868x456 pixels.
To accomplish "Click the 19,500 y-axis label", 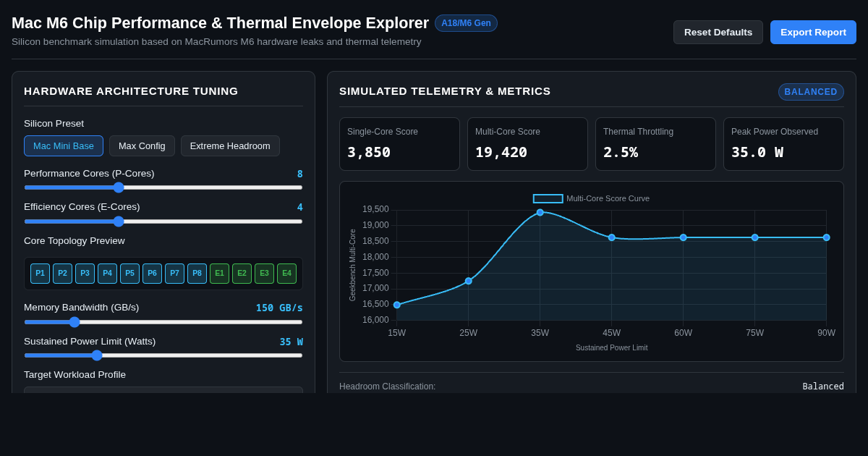I will 375,209.
